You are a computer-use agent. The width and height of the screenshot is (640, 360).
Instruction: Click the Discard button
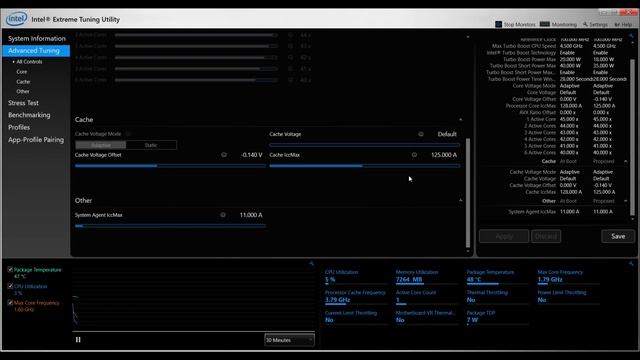546,236
